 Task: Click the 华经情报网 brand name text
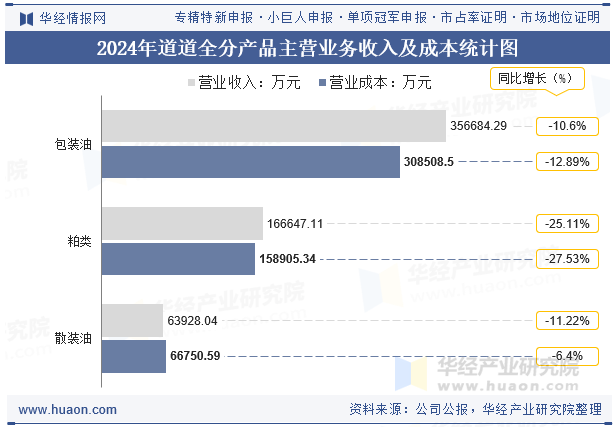coord(73,18)
